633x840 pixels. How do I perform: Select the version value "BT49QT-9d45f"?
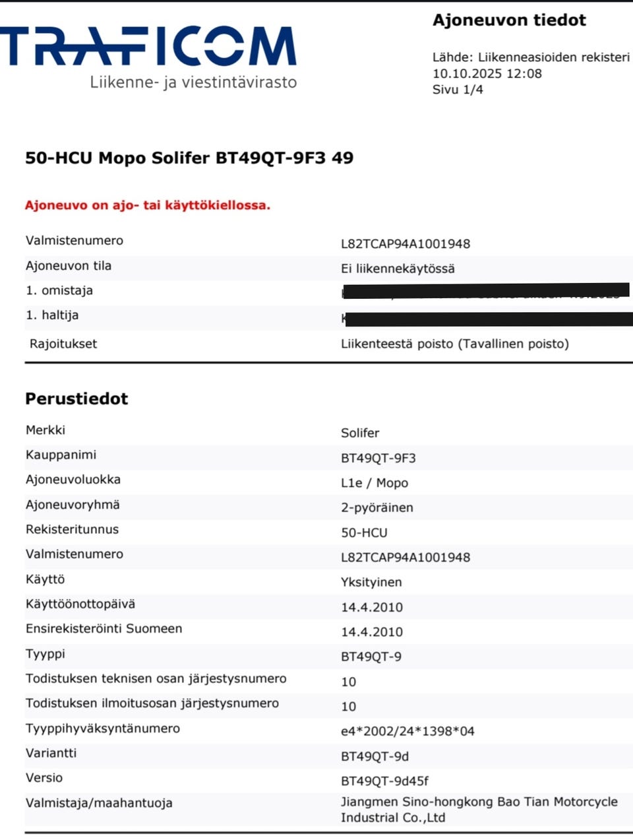(384, 781)
